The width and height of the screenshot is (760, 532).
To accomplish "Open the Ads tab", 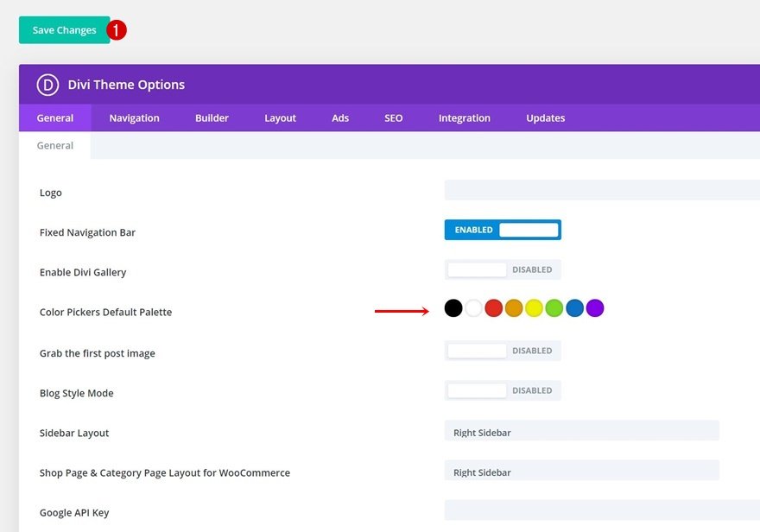I will (341, 117).
